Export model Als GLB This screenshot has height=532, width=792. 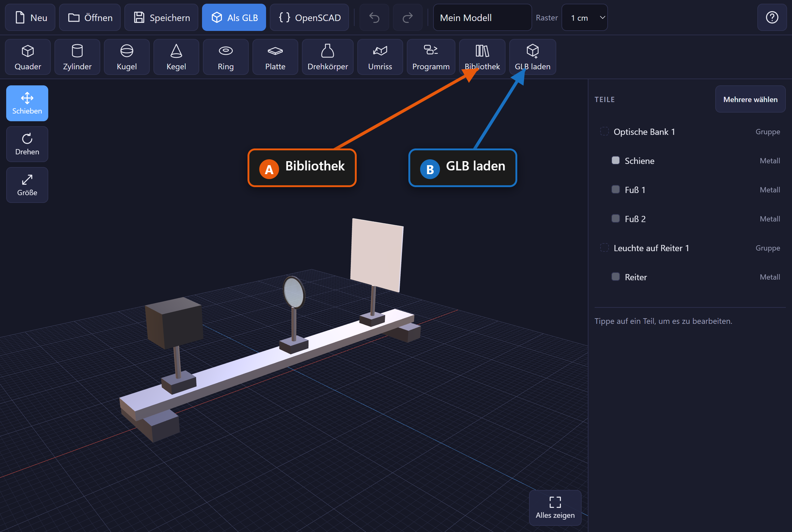234,18
